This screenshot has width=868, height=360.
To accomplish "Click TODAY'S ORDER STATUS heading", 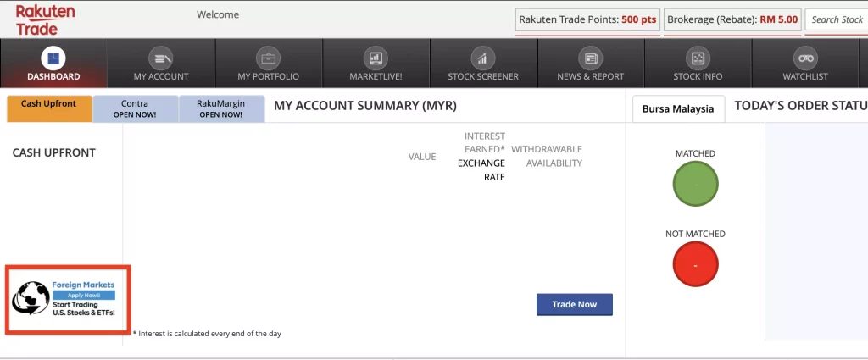I will coord(801,106).
